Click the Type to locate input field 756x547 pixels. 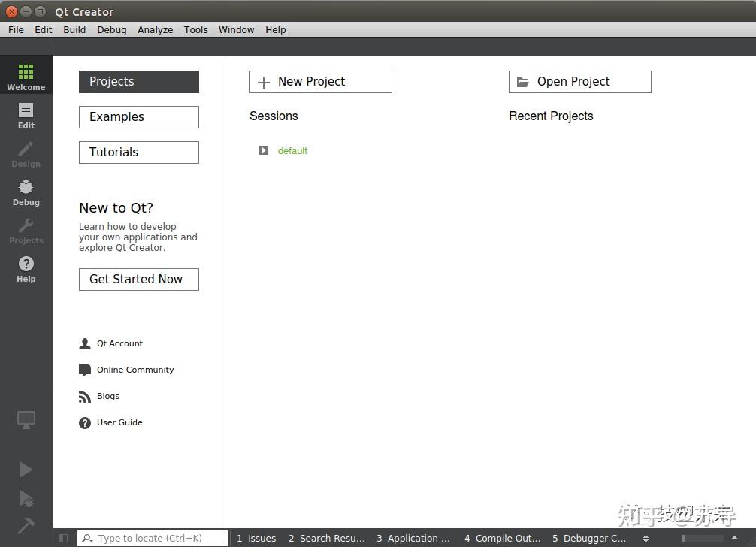click(x=153, y=538)
